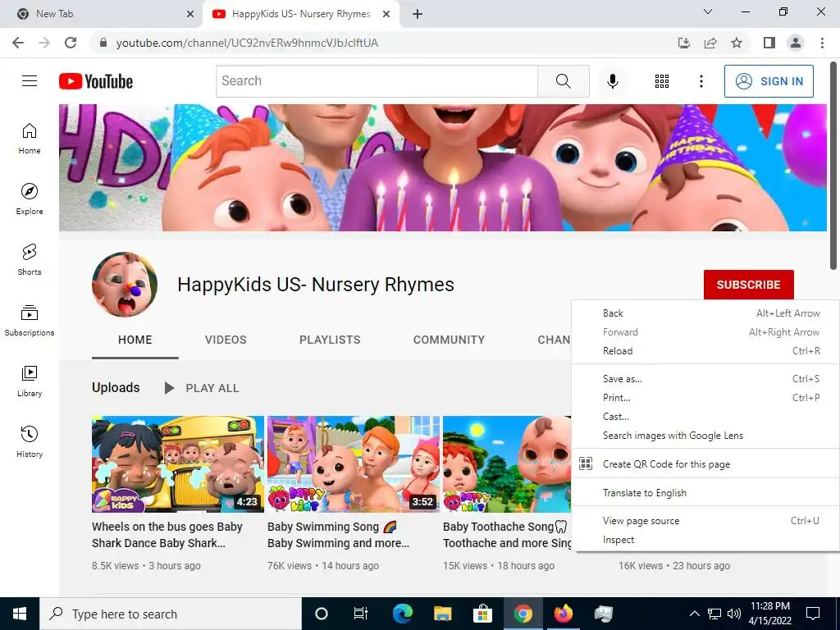The height and width of the screenshot is (630, 840).
Task: Close the HappyKids US browser tab
Action: pyautogui.click(x=386, y=14)
